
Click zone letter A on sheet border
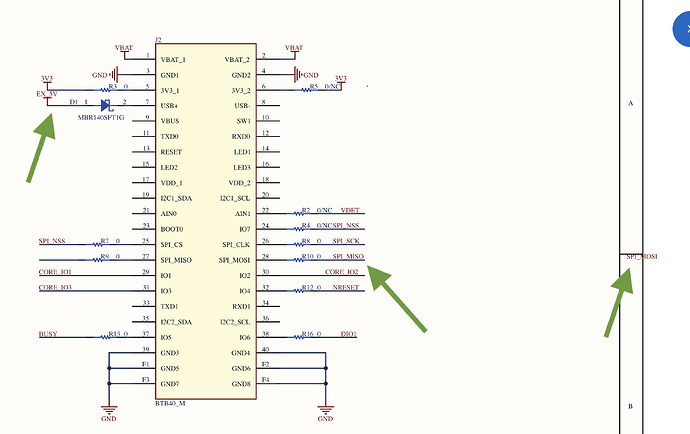[631, 103]
